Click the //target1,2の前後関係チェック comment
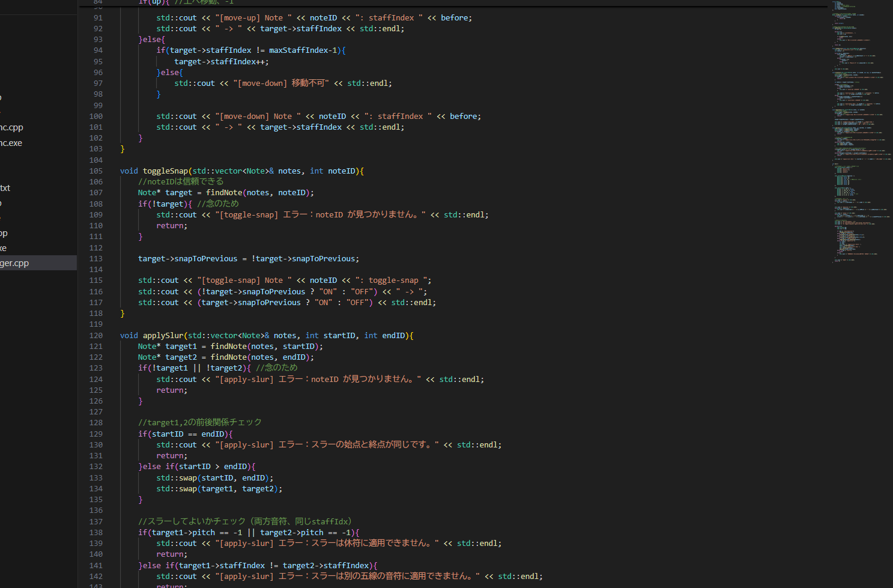This screenshot has height=588, width=893. [x=199, y=423]
